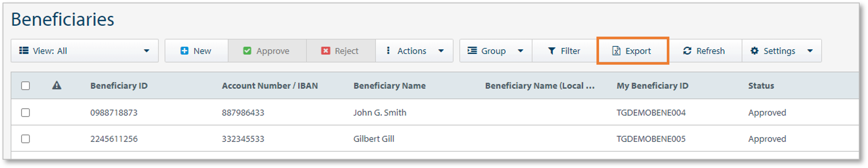Expand the Actions dropdown arrow

tap(441, 51)
